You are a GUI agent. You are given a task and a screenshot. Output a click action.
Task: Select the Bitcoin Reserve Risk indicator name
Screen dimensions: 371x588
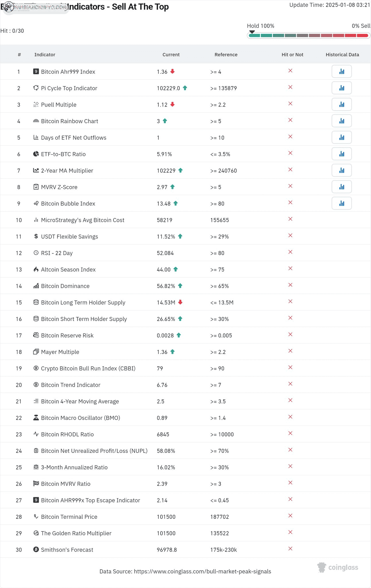tap(67, 335)
